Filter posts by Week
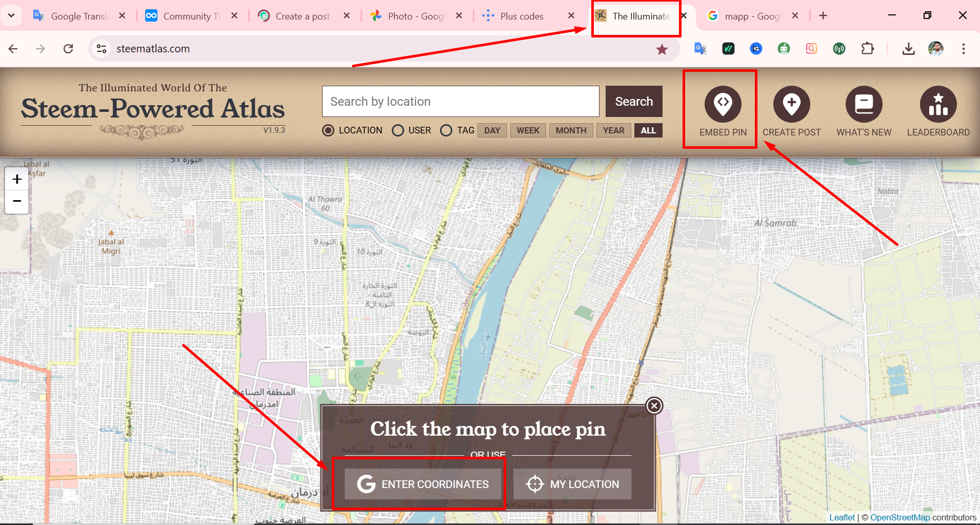Viewport: 980px width, 525px height. click(x=528, y=130)
